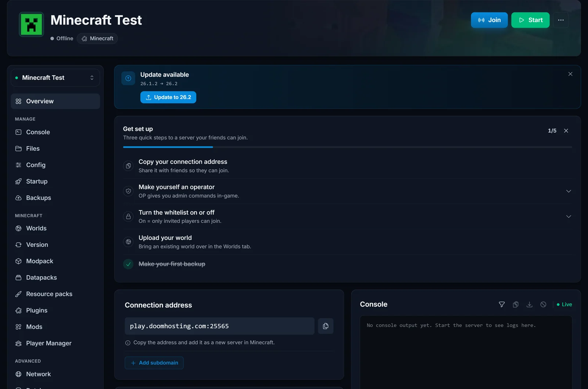Select the Upload your world step
Viewport: 588px width, 389px height.
347,242
